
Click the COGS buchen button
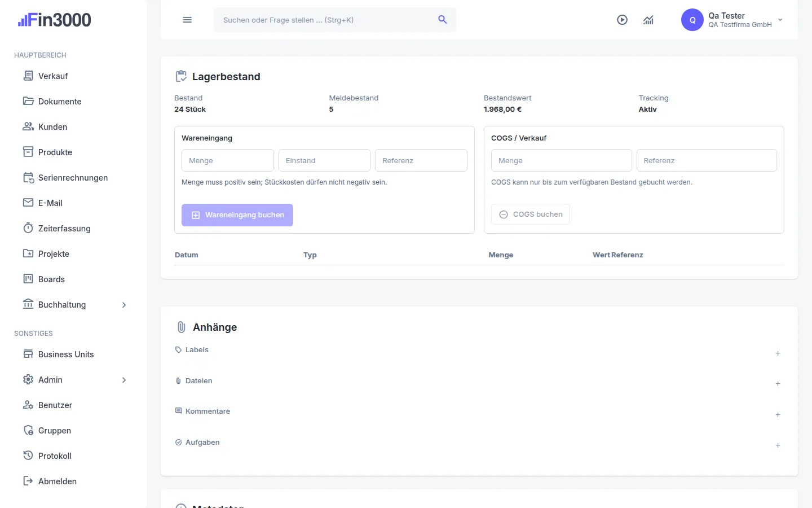click(x=531, y=214)
